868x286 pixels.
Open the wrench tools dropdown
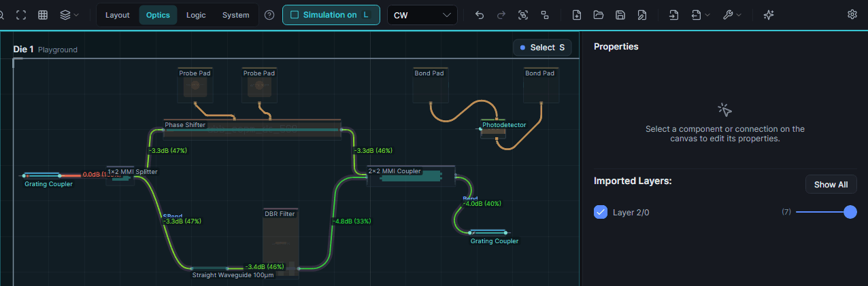(x=732, y=15)
